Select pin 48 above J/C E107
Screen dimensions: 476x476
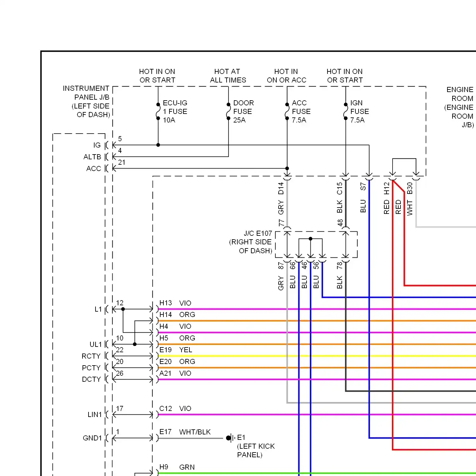[340, 223]
